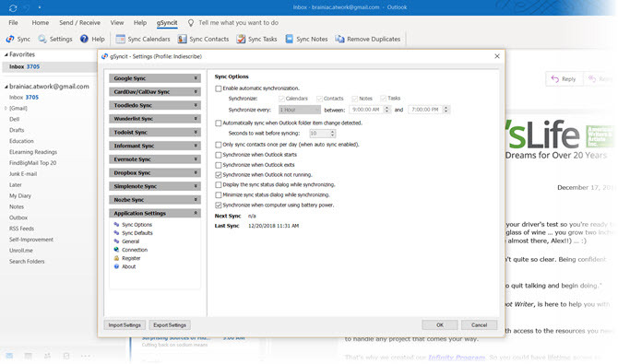Run Sync Notes from the ribbon
This screenshot has height=364, width=618.
pyautogui.click(x=306, y=39)
